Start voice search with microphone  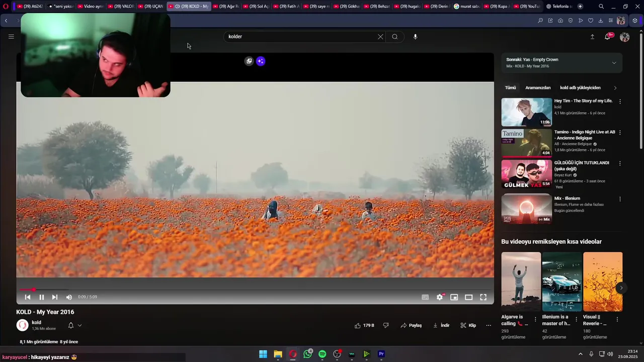[x=415, y=37]
